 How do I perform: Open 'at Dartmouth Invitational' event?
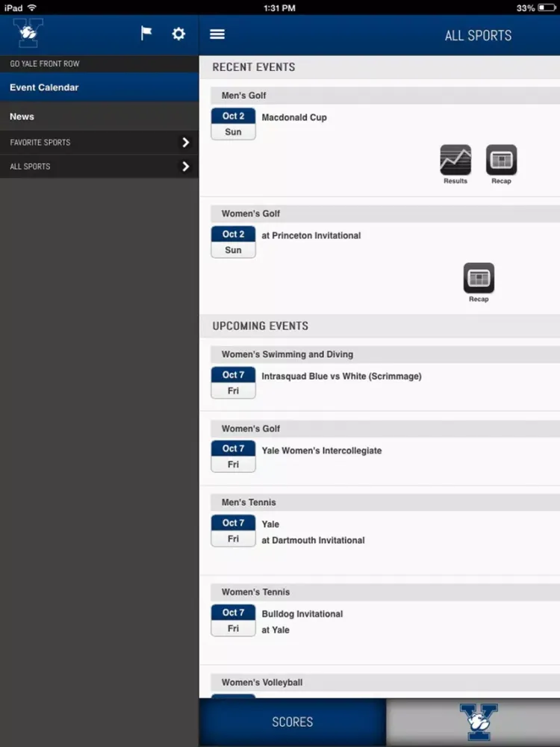tap(313, 540)
